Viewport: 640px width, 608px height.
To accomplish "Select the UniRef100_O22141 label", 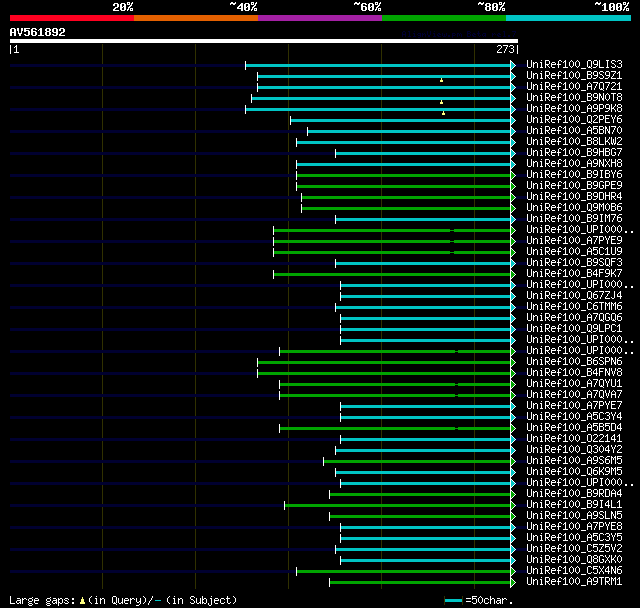I will coord(574,439).
